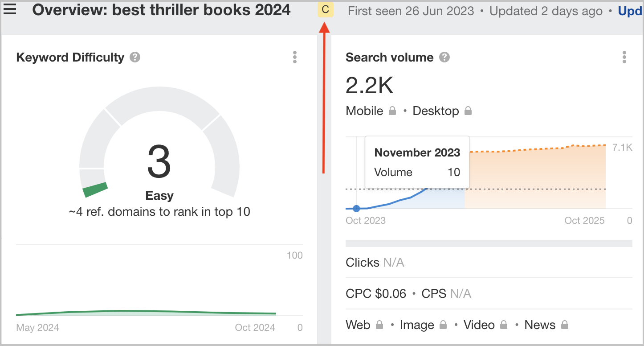Click lock icon next to Image
Viewport: 644px width, 346px height.
(x=443, y=325)
